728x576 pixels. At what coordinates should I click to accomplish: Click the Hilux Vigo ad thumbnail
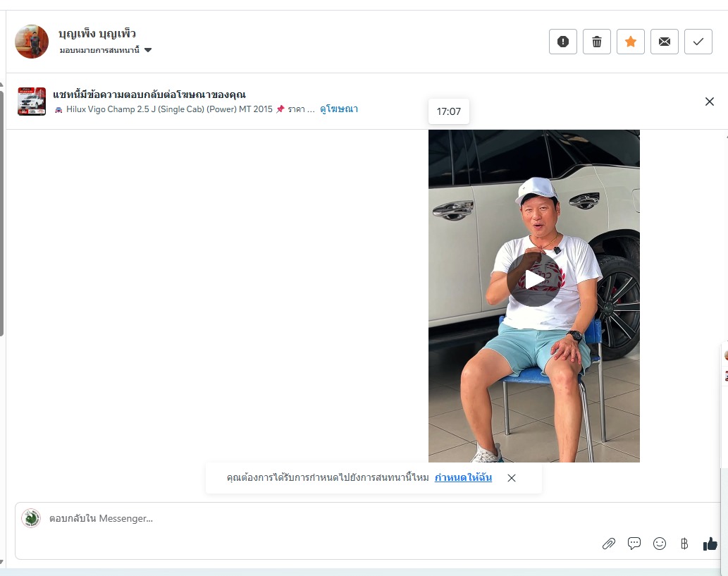pyautogui.click(x=32, y=102)
